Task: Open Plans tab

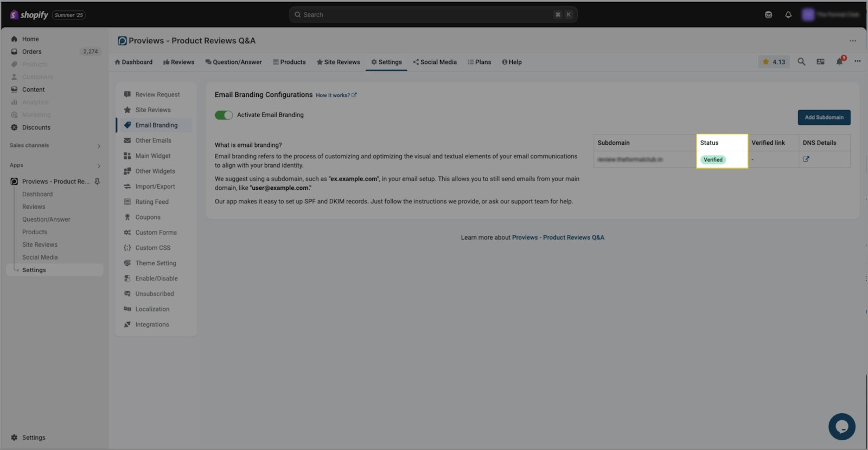Action: coord(479,62)
